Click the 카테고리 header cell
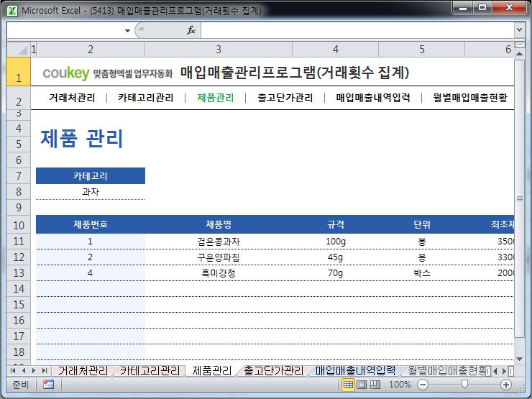Screen dimensions: 532x399 [91, 175]
